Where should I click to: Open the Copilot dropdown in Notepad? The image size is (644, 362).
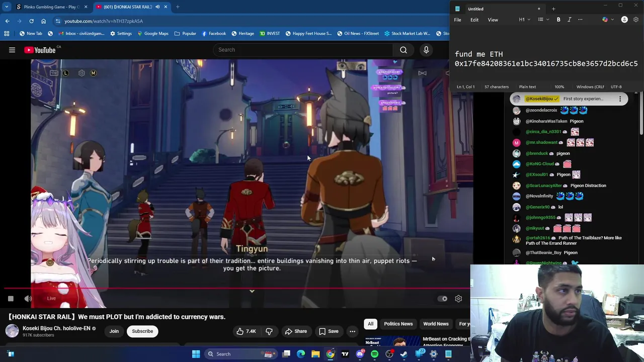(607, 20)
